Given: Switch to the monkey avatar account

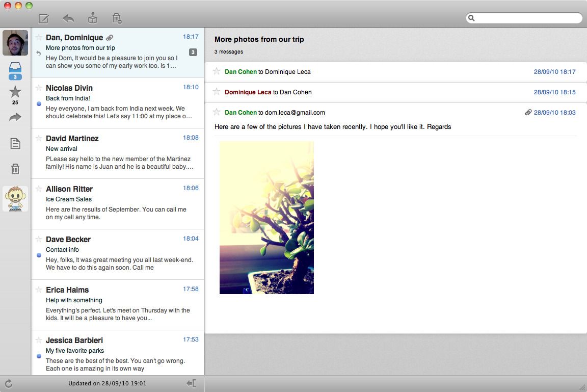Looking at the screenshot, I should (15, 198).
